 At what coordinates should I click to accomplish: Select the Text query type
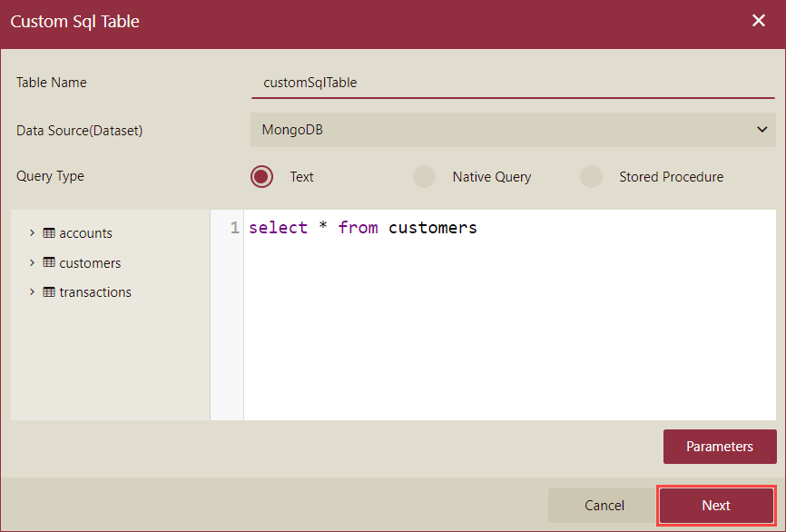(262, 177)
